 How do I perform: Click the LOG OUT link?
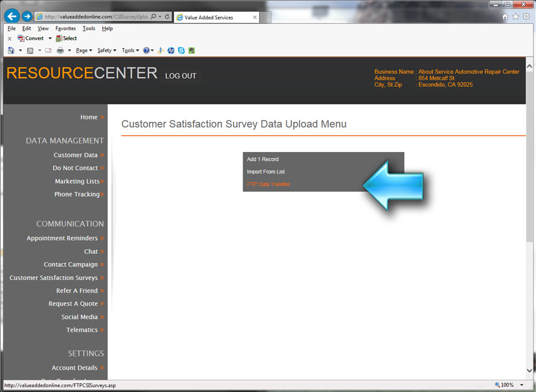(180, 76)
